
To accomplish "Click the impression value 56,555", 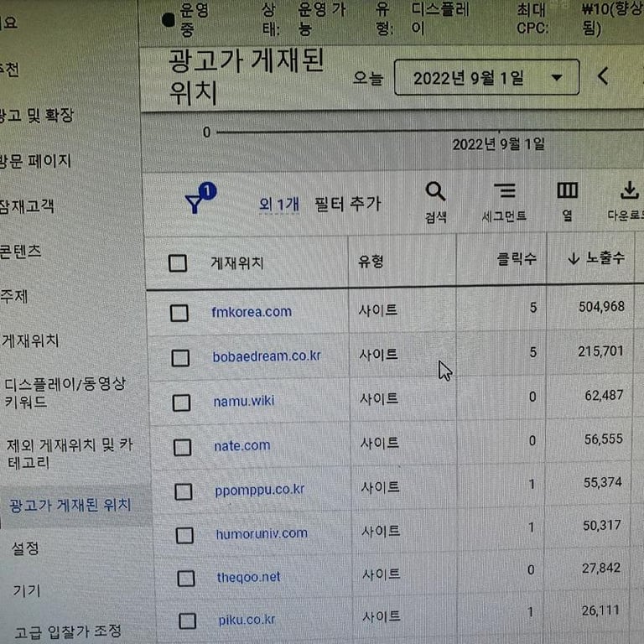I will (x=604, y=439).
